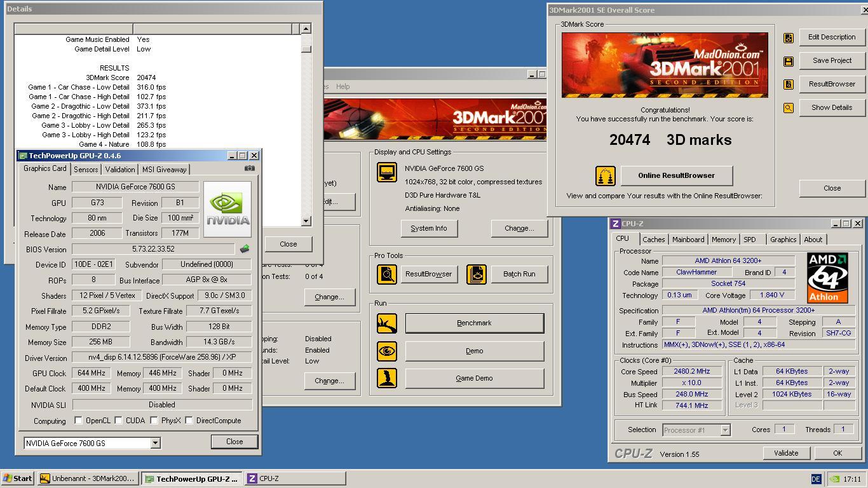
Task: Click the Driver Version field in GPU-Z
Action: coord(161,357)
